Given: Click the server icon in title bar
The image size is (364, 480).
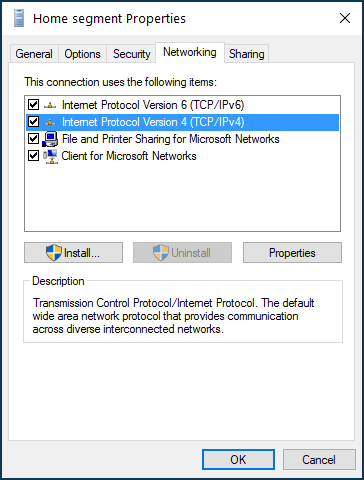Looking at the screenshot, I should pos(19,18).
